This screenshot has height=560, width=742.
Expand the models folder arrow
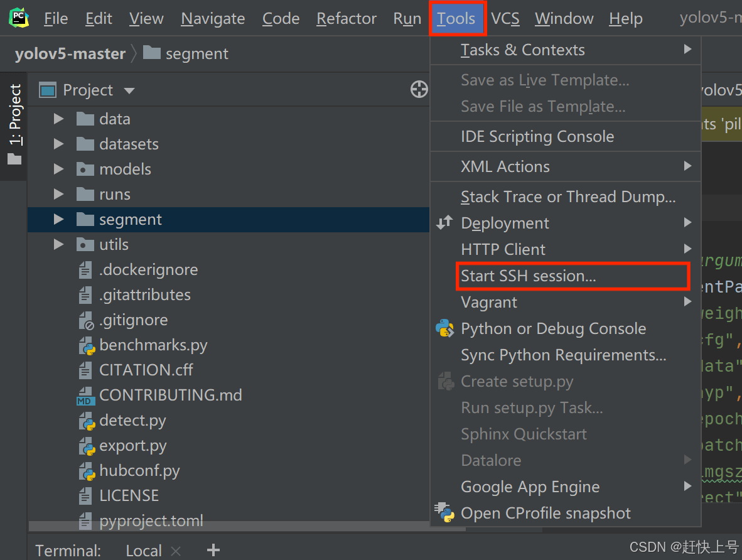58,169
